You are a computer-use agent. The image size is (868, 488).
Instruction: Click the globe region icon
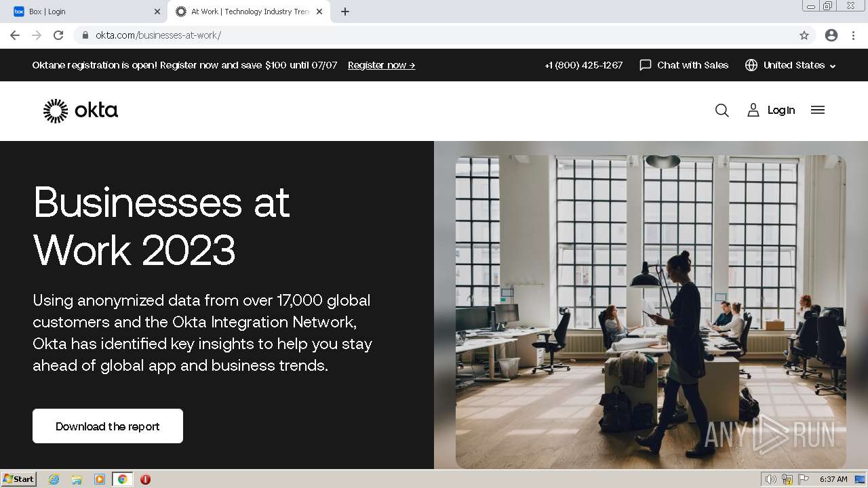[x=751, y=65]
